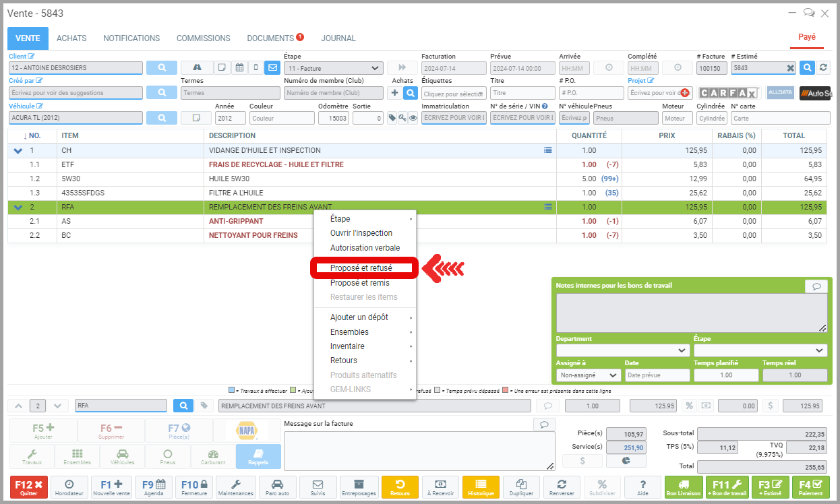This screenshot has width=840, height=504.
Task: Click the F4 Paiement button
Action: point(810,487)
